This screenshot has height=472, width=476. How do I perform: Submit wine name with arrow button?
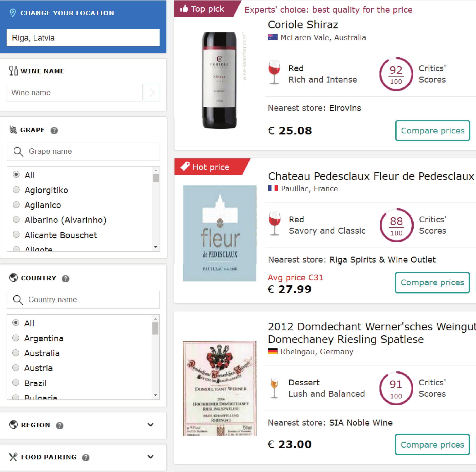[x=152, y=93]
